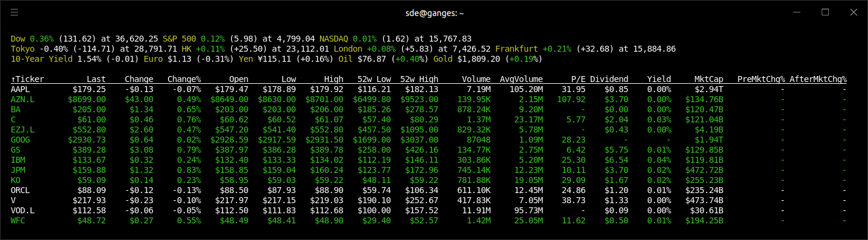Select the IBM ticker
Image resolution: width=868 pixels, height=240 pixels.
18,160
